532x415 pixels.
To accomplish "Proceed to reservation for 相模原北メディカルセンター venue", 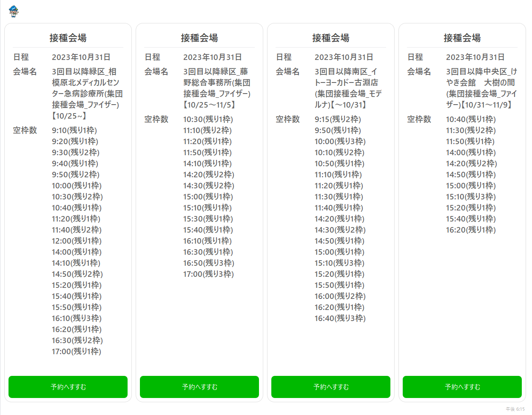I will 68,387.
